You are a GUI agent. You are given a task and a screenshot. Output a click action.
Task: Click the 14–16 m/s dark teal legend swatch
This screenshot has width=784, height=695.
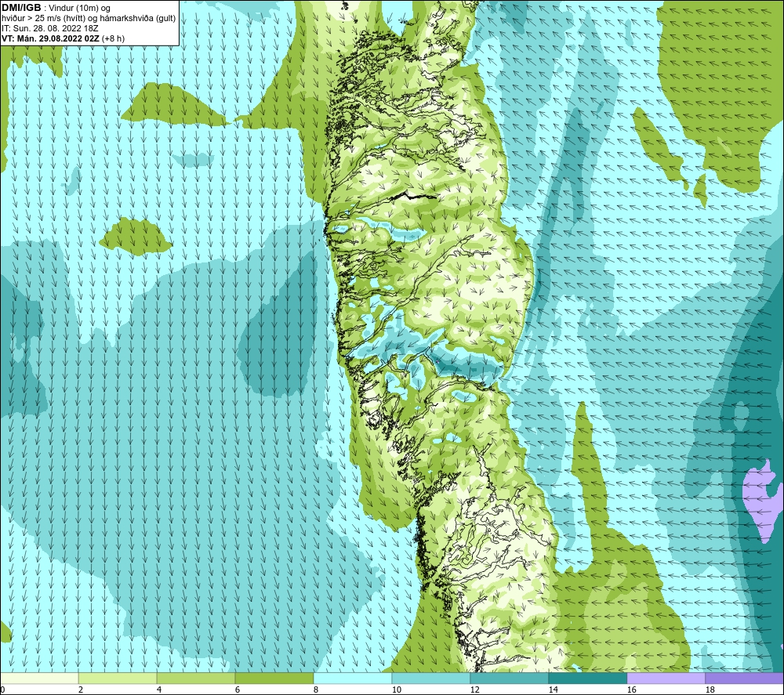coord(587,678)
